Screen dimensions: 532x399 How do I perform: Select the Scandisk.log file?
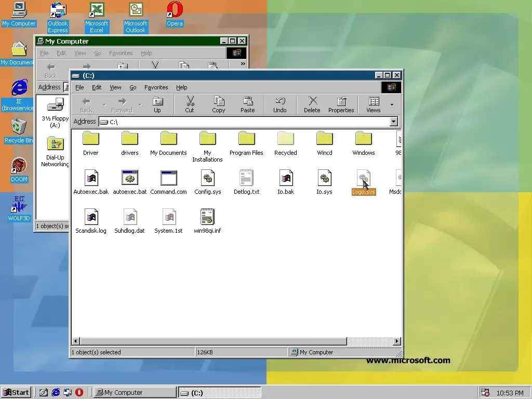pyautogui.click(x=91, y=221)
